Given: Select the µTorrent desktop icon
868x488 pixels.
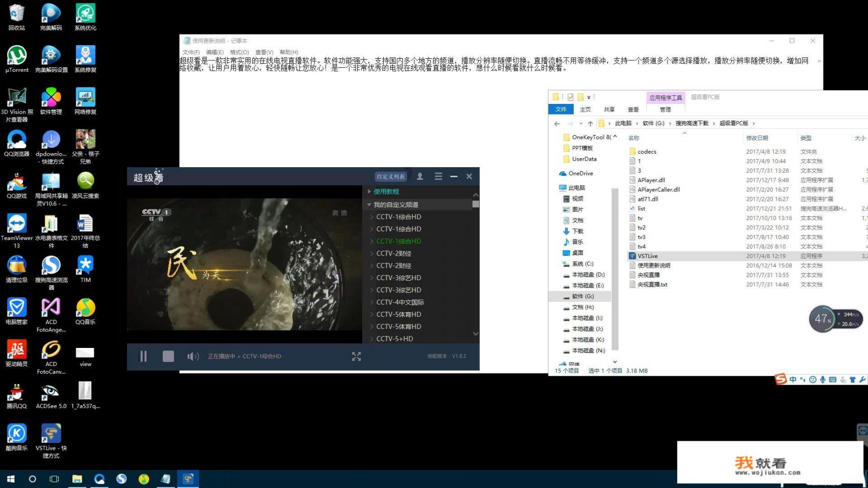Looking at the screenshot, I should point(17,59).
